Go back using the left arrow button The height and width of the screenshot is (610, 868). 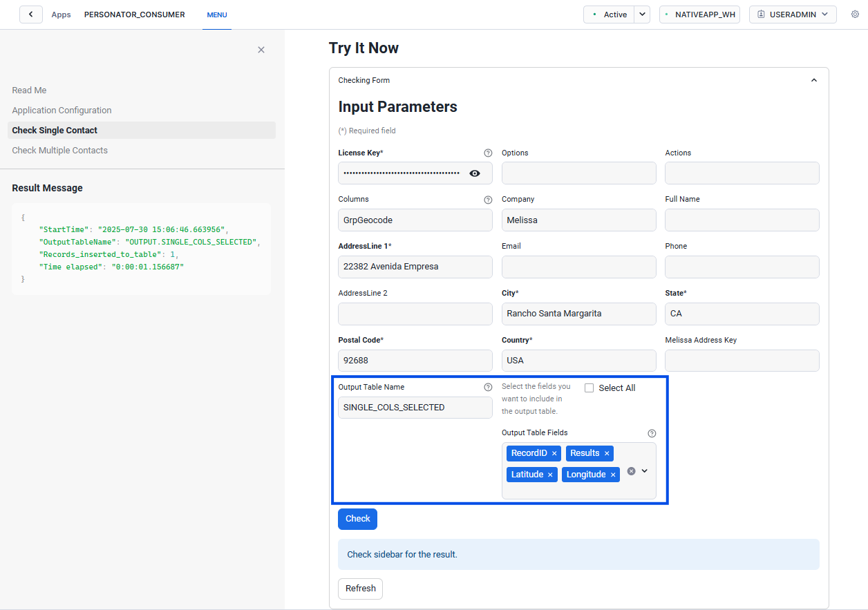(31, 15)
